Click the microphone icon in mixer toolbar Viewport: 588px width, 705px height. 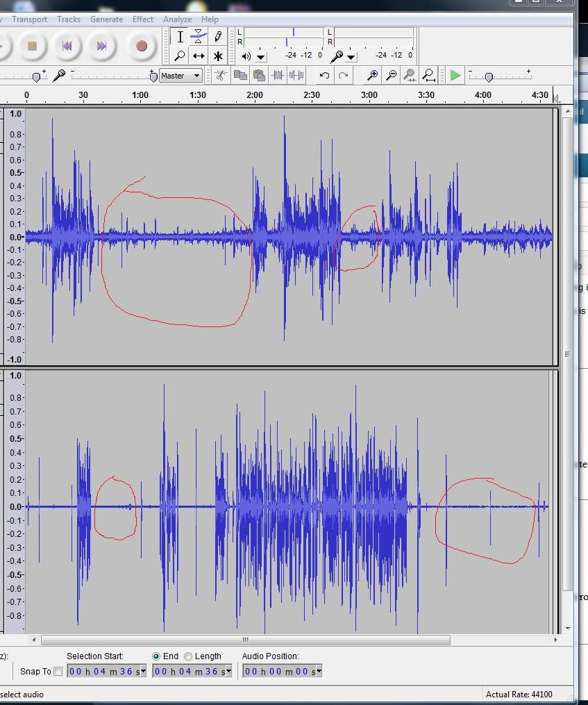tap(59, 76)
